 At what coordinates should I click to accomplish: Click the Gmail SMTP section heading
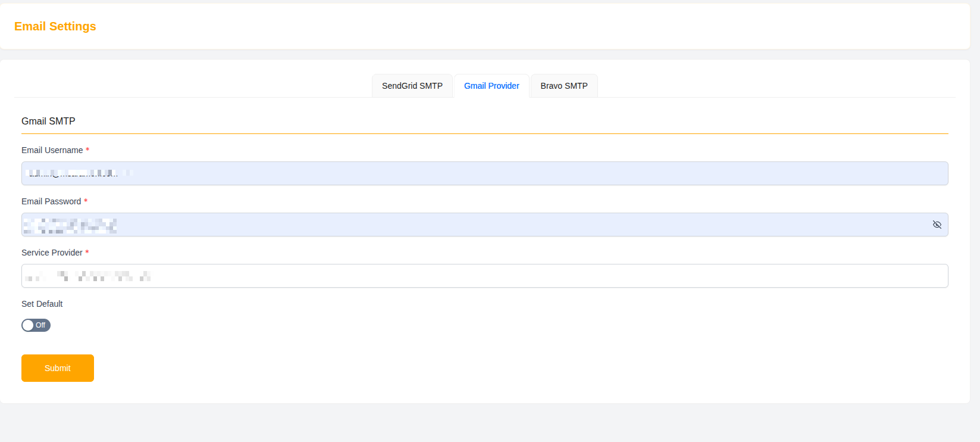[48, 121]
